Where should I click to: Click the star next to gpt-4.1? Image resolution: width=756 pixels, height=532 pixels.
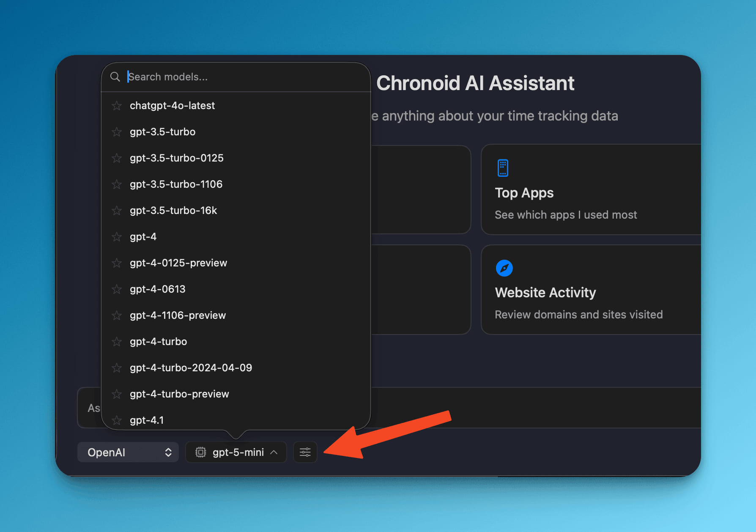117,420
